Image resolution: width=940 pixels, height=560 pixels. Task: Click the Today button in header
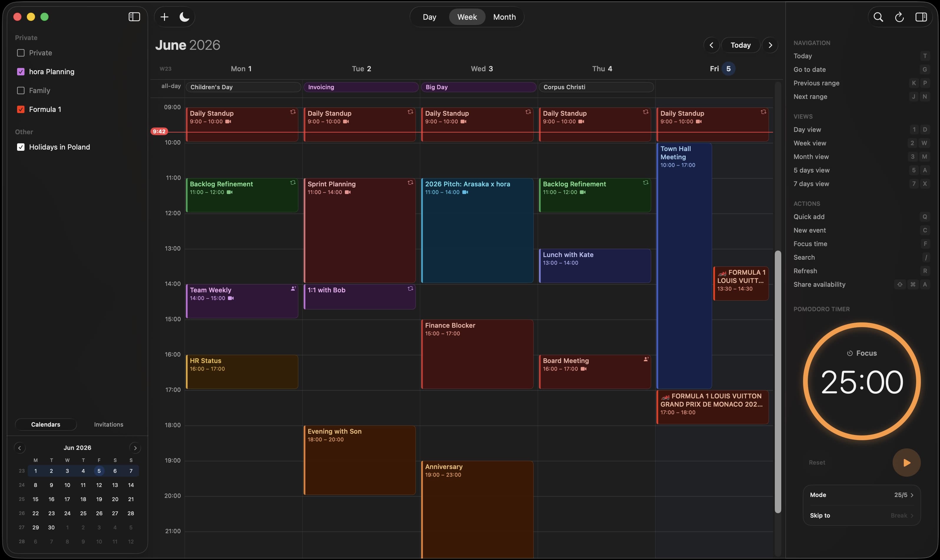point(740,45)
